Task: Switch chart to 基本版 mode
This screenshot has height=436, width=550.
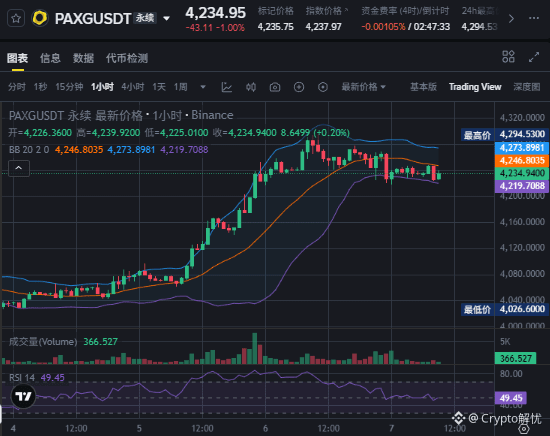Action: pyautogui.click(x=423, y=87)
